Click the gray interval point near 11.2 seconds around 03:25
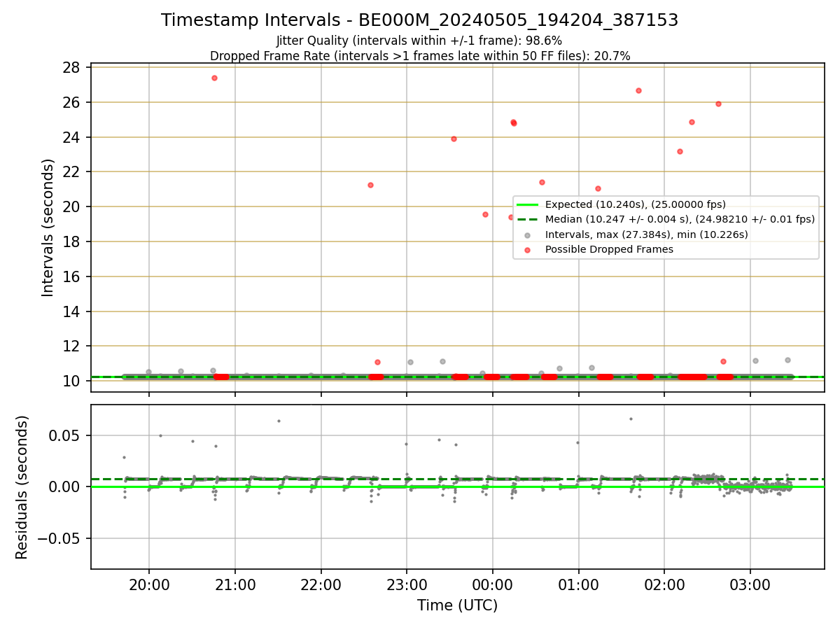 [x=787, y=360]
